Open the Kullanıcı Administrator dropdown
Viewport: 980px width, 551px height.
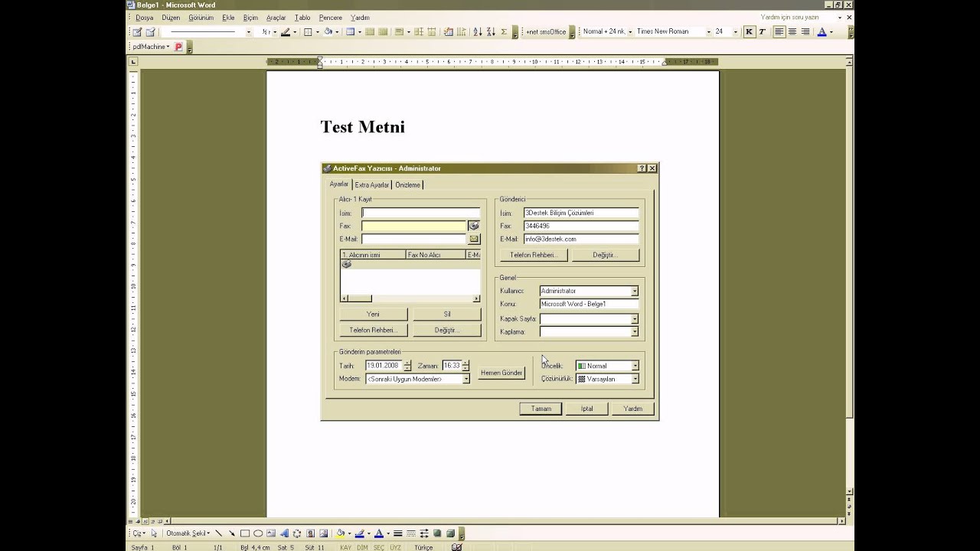(x=634, y=291)
